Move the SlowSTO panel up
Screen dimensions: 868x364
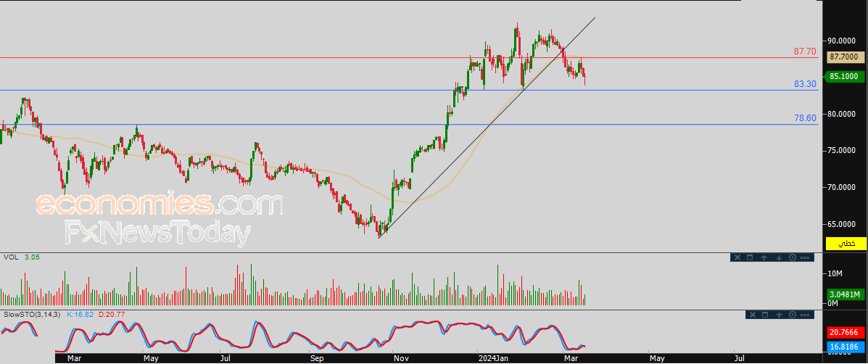[779, 315]
